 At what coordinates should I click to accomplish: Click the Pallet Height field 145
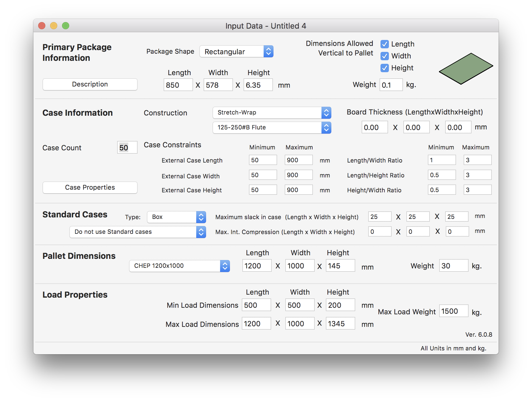click(x=341, y=266)
